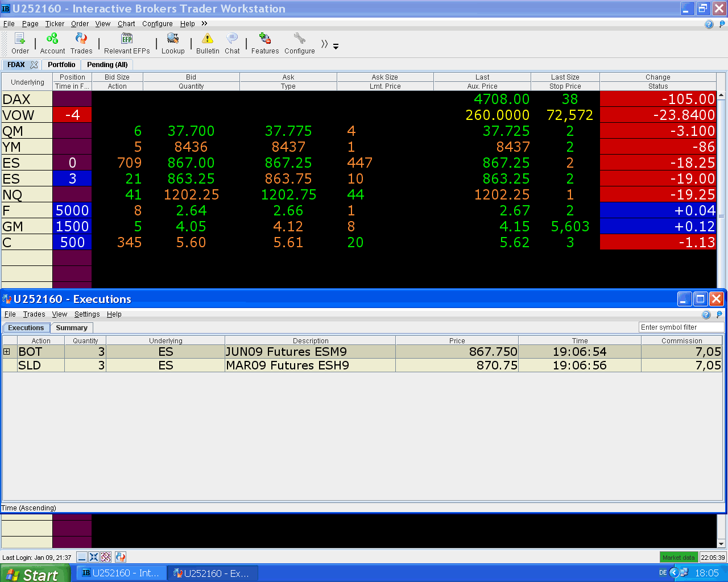728x582 pixels.
Task: Sort executions by Commission column header
Action: tap(682, 340)
